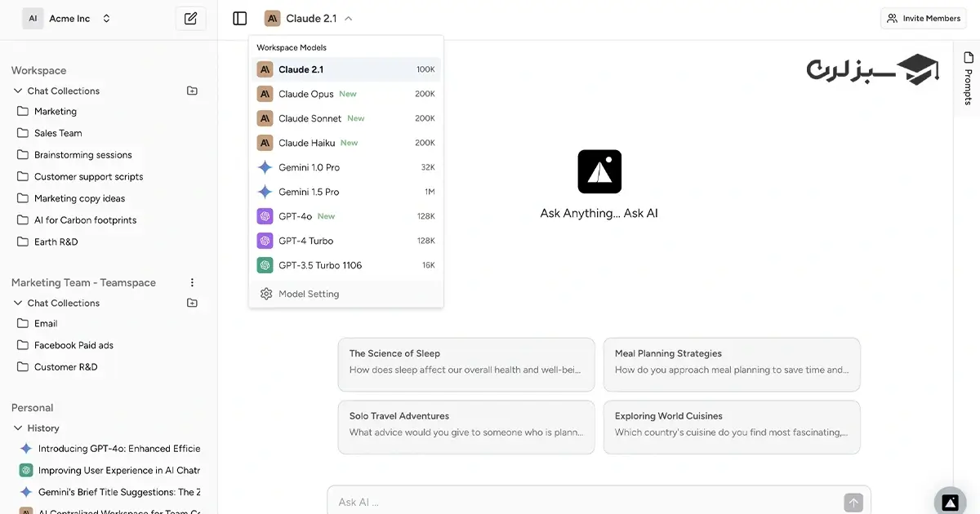Viewport: 980px width, 514px height.
Task: Open the Email folder
Action: [x=46, y=323]
